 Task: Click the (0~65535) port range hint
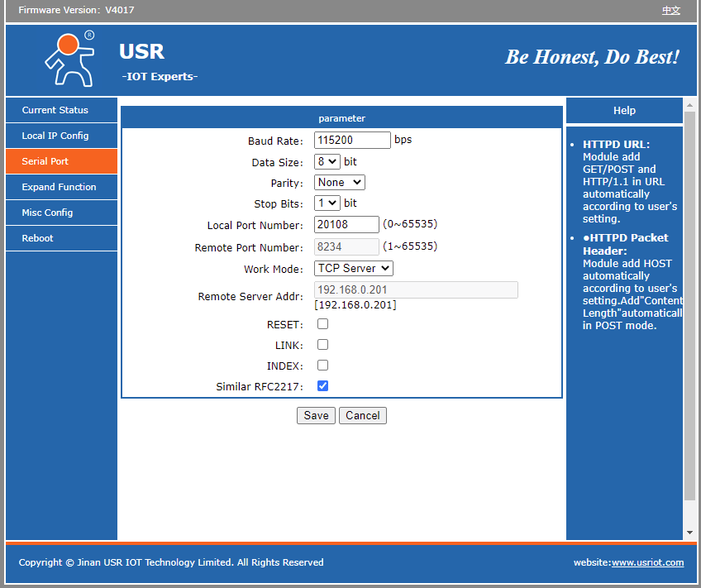point(410,224)
